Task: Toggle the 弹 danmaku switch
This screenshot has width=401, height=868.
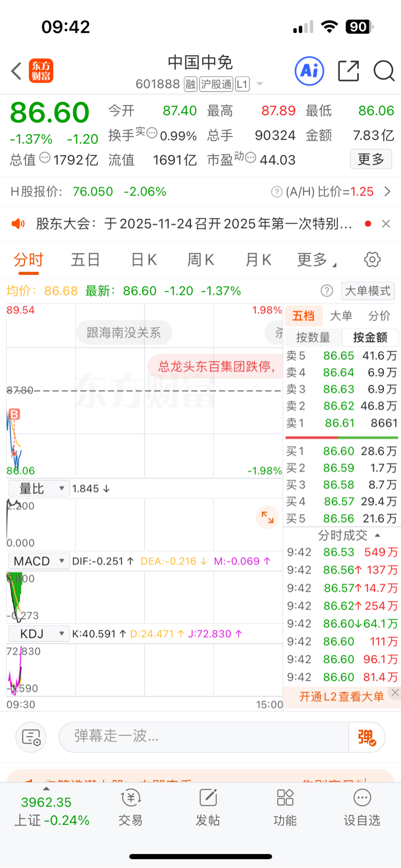Action: point(367,738)
